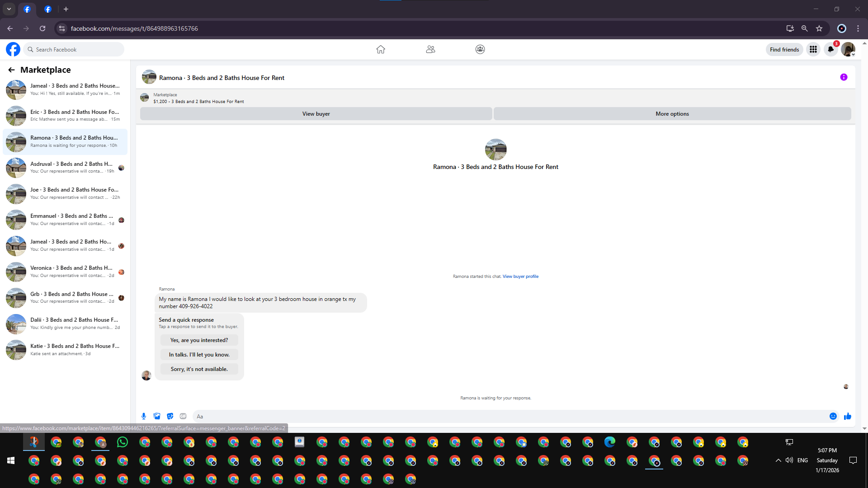Open the notifications bell
Image resolution: width=868 pixels, height=488 pixels.
pyautogui.click(x=830, y=49)
